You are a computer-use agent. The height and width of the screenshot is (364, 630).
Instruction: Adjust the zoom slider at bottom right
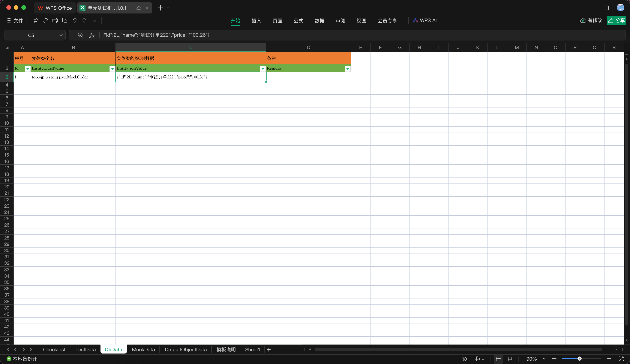click(x=580, y=359)
